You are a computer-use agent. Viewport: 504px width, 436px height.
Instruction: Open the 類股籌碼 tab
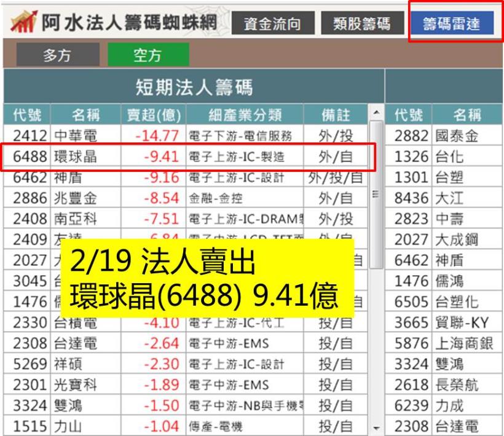[362, 23]
